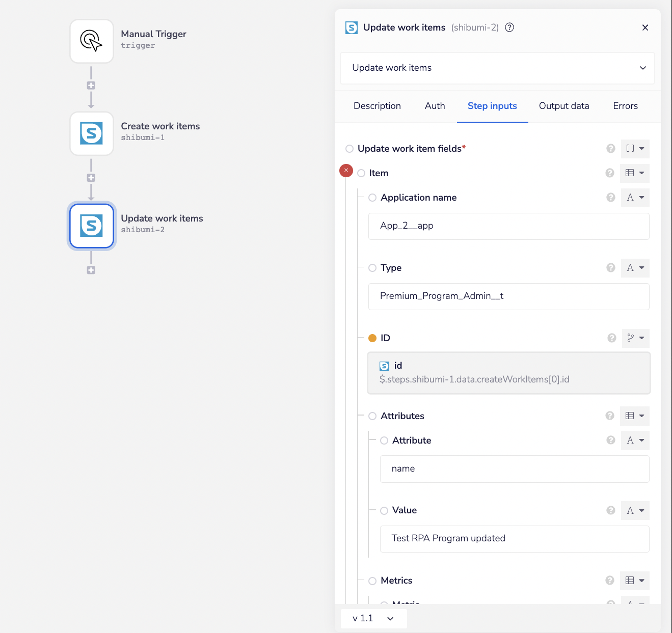Select the Update work items shibumi-2 node
672x633 pixels.
tap(91, 226)
